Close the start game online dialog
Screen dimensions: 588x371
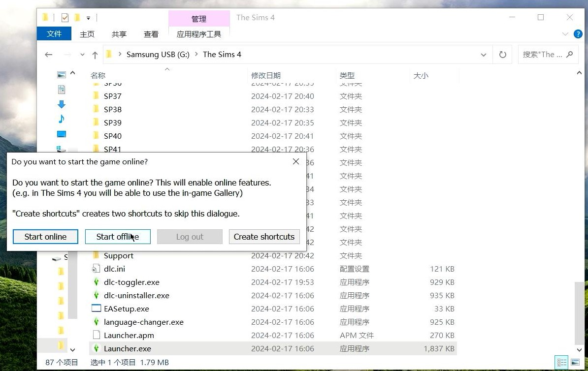pos(296,161)
